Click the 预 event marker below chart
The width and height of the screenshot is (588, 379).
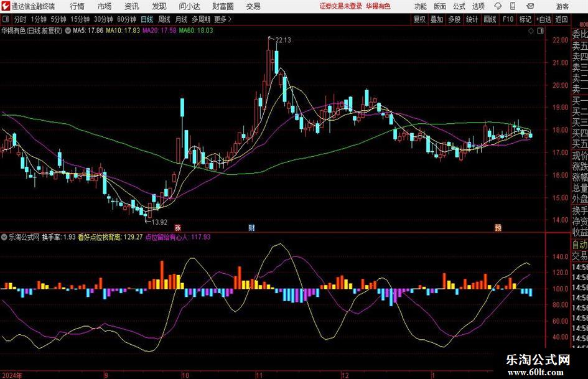pos(498,228)
